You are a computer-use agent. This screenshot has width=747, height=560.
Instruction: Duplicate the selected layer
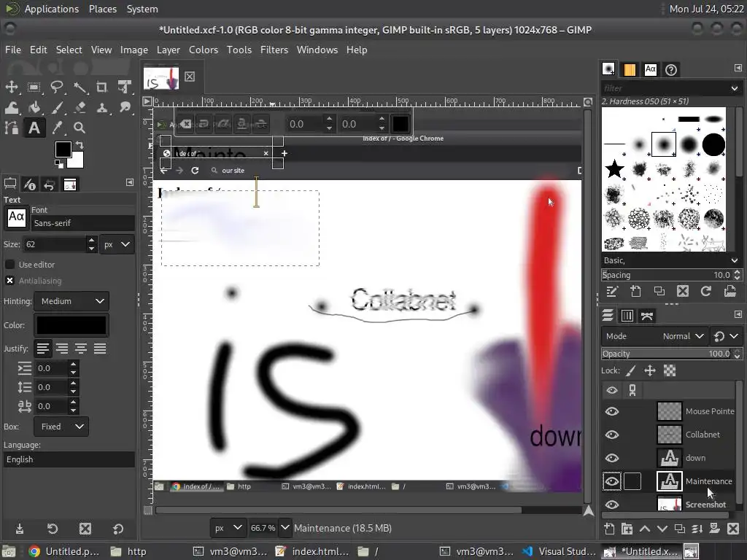(x=680, y=529)
